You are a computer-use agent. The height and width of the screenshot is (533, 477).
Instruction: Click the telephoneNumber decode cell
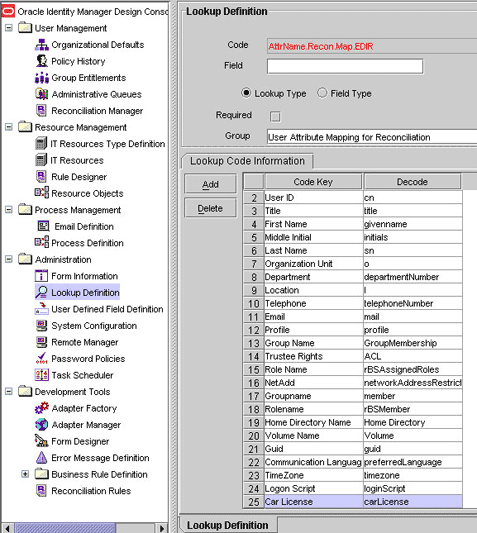click(413, 304)
